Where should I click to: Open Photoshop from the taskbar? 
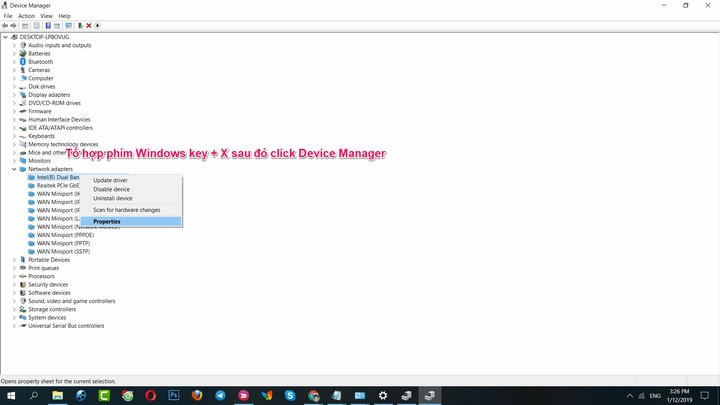point(173,396)
